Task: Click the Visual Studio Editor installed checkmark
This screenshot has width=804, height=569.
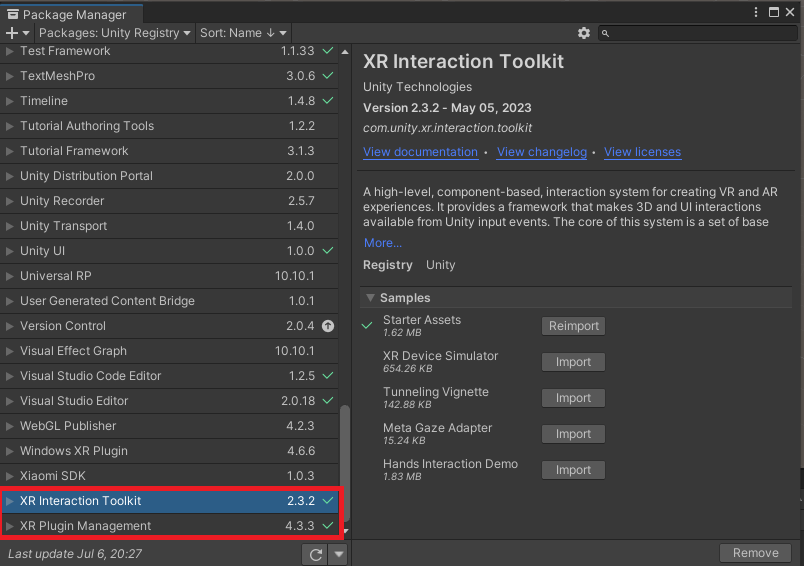Action: tap(328, 401)
